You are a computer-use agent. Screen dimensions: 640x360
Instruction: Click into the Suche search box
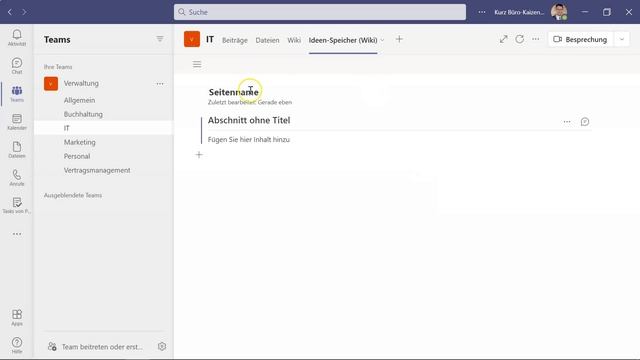320,12
